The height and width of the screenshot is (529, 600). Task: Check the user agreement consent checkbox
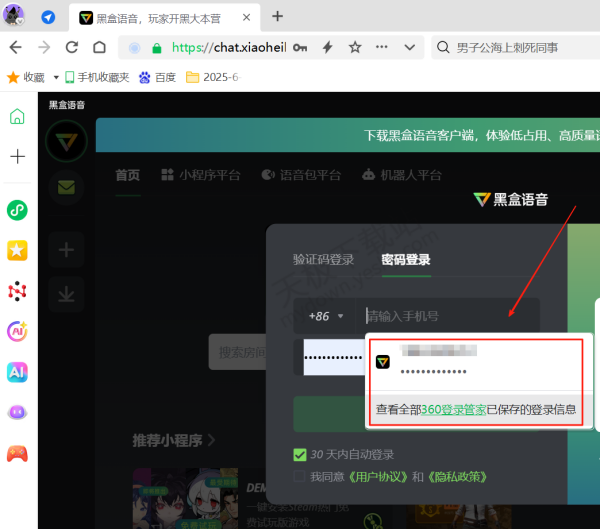pos(300,477)
